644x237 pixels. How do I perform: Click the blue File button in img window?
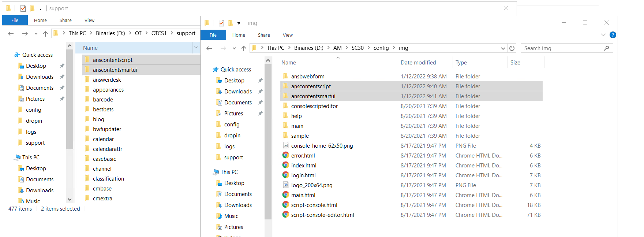[213, 35]
